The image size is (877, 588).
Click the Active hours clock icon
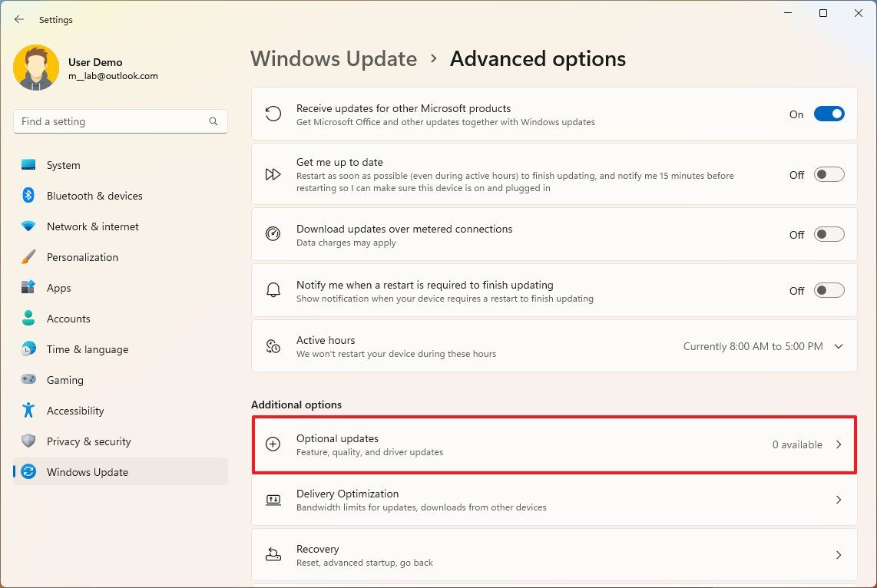[273, 346]
